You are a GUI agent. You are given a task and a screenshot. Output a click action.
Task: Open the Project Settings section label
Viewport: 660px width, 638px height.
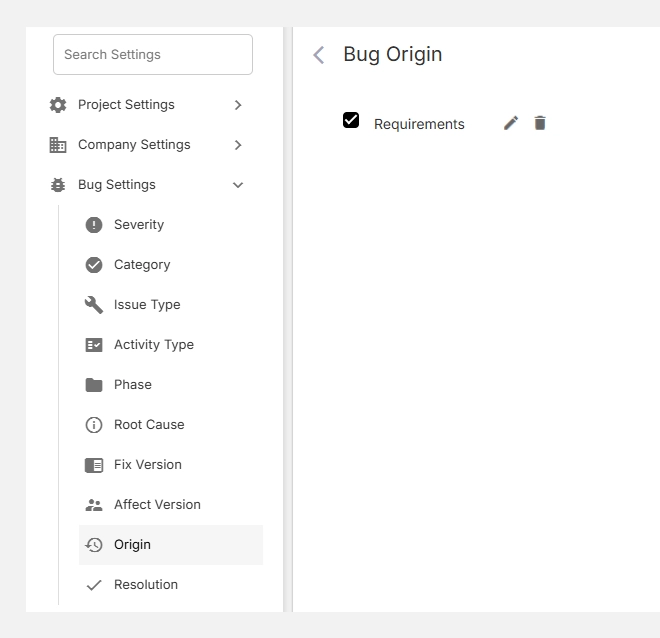pos(126,105)
